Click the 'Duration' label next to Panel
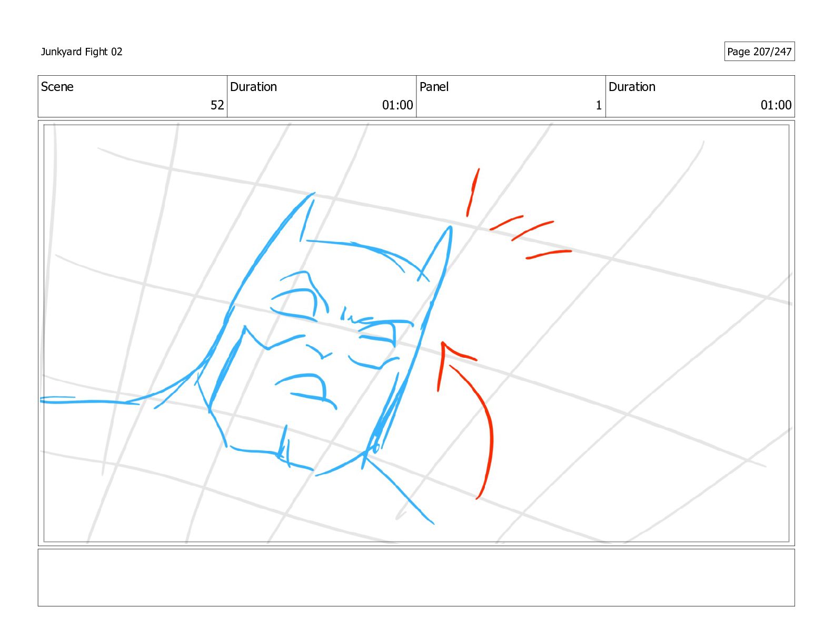 pos(632,87)
